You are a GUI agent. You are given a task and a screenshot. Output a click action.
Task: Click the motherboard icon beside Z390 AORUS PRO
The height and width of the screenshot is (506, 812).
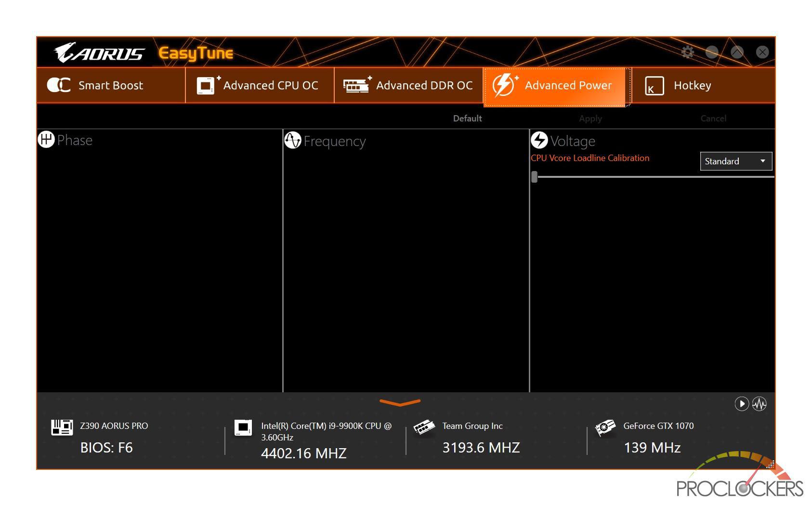pos(62,427)
